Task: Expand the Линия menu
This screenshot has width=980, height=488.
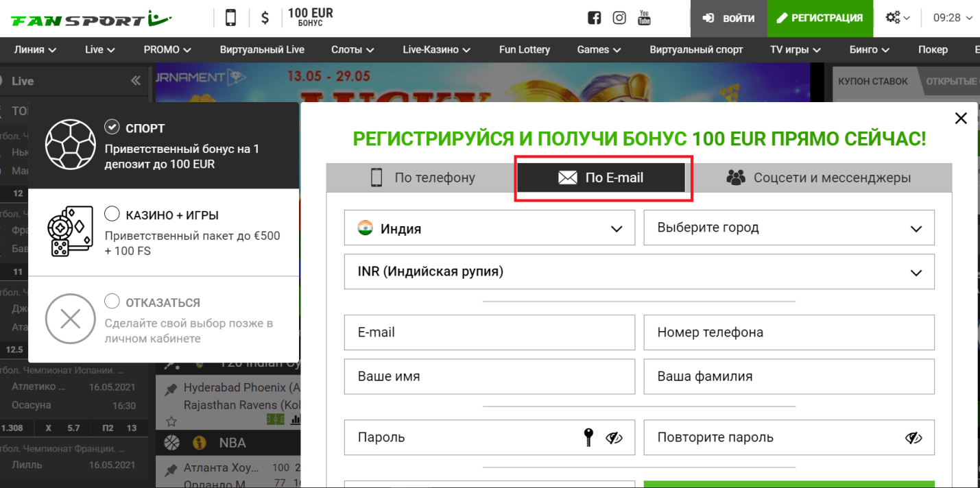Action: click(x=35, y=49)
